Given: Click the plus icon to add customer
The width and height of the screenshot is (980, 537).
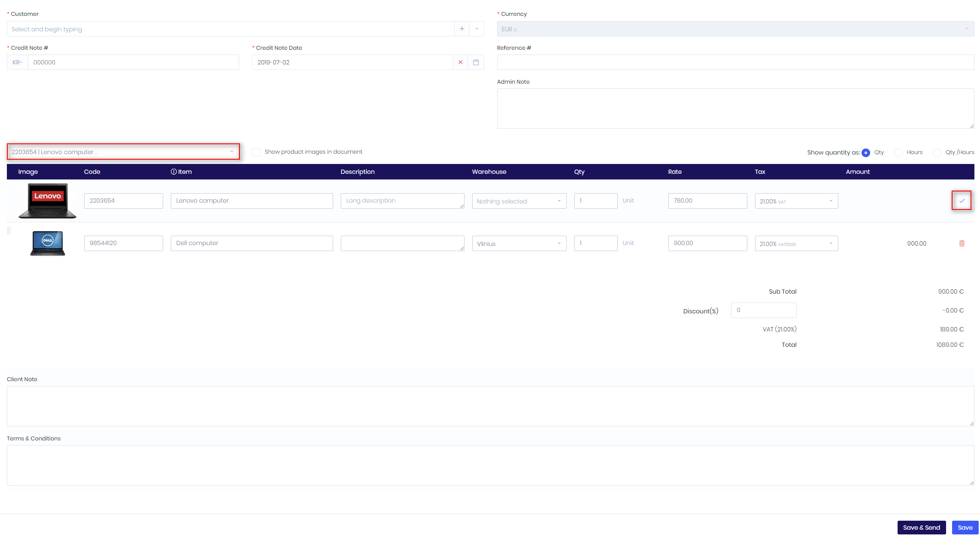Looking at the screenshot, I should point(462,29).
